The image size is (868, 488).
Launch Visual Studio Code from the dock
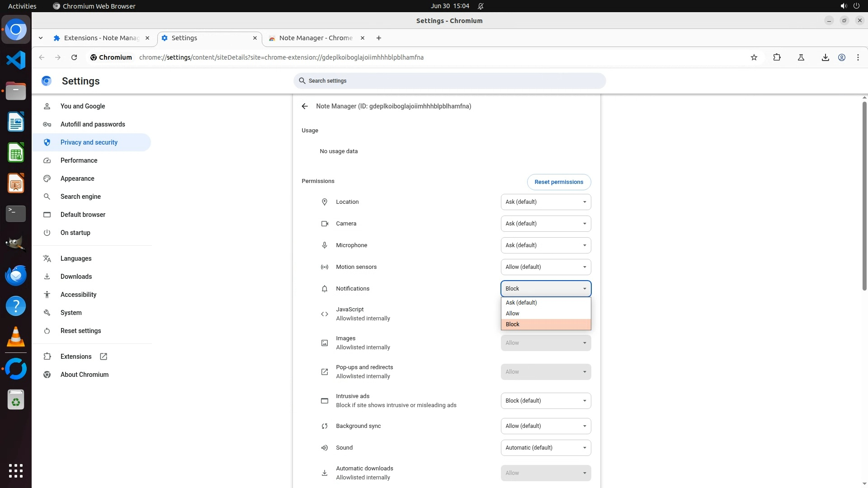tap(16, 60)
